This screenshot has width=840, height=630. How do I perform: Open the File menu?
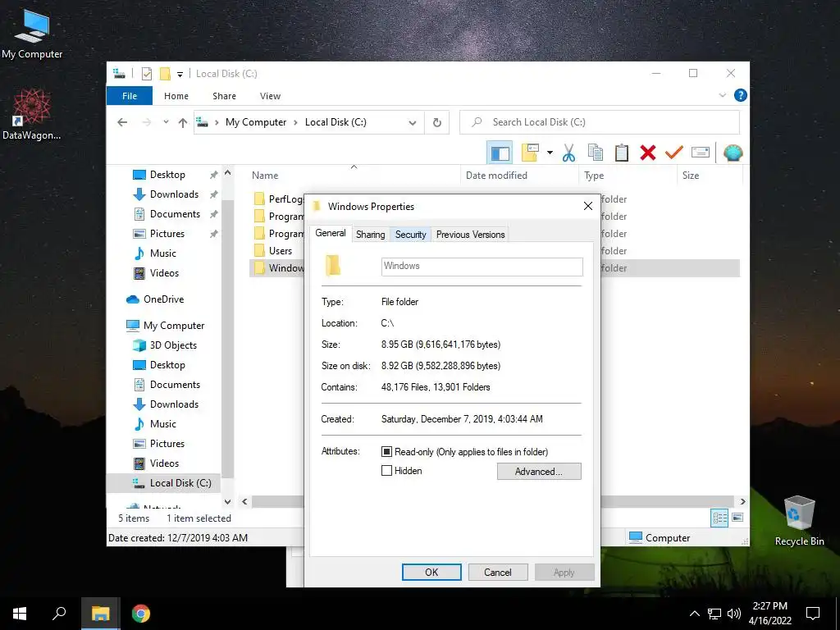click(x=130, y=96)
